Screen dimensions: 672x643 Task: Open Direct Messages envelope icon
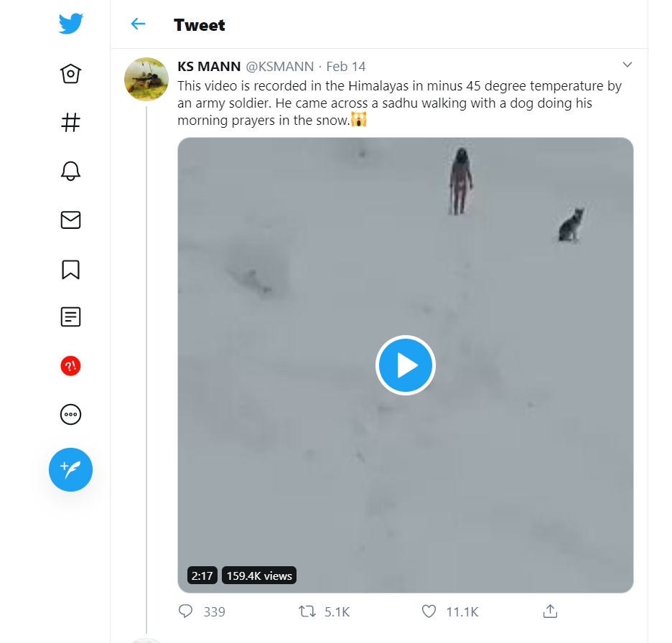click(x=70, y=220)
